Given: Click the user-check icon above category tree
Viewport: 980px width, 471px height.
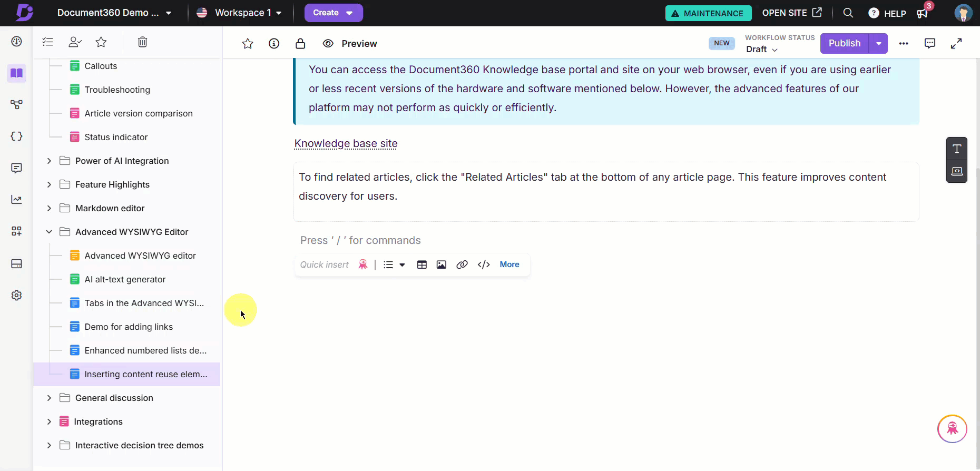Looking at the screenshot, I should 75,42.
